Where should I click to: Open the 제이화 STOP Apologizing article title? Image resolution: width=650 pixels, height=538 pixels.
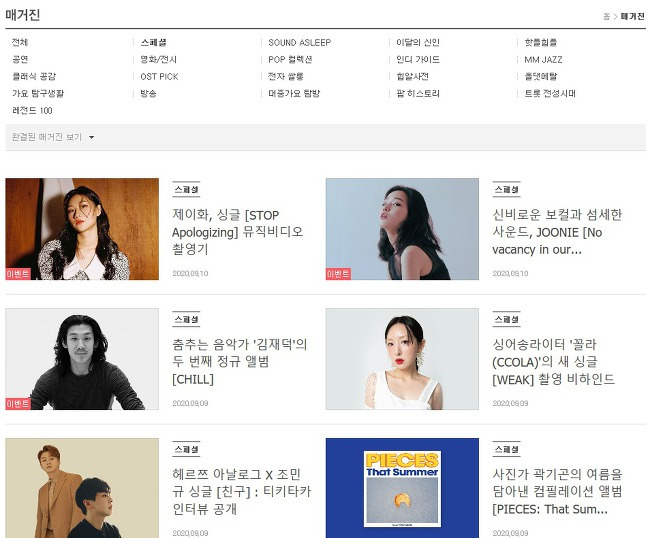point(238,232)
